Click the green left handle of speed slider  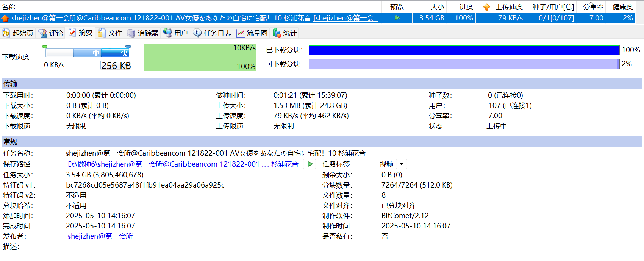(45, 47)
